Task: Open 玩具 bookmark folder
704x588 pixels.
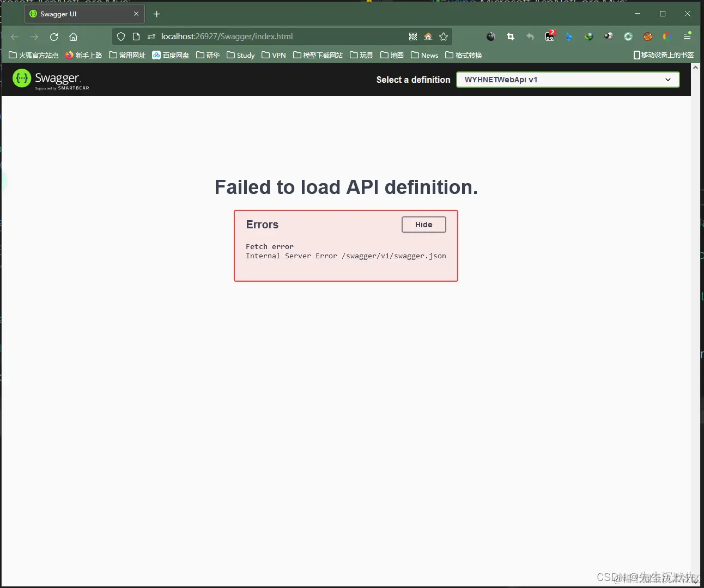Action: point(362,55)
